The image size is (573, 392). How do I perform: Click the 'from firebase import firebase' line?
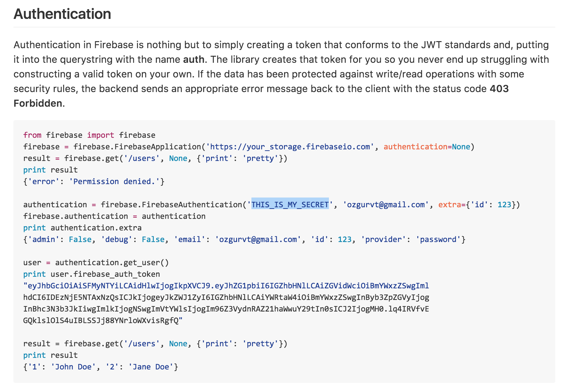point(89,135)
